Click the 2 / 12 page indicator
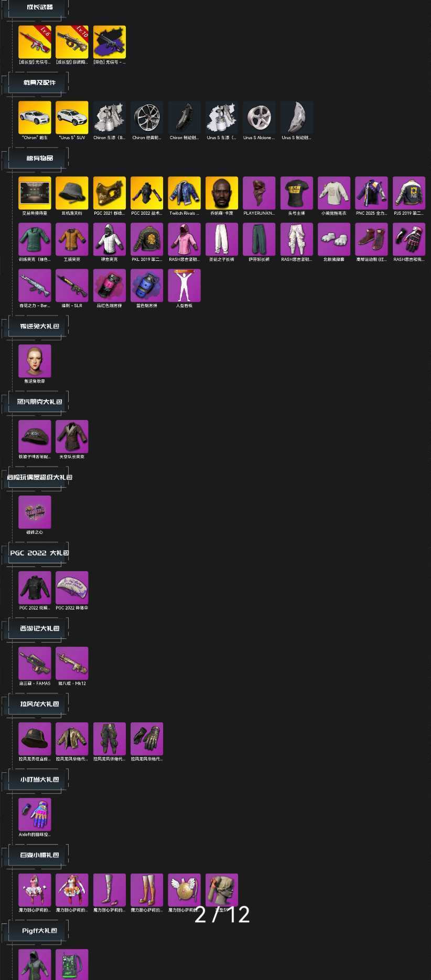Image resolution: width=431 pixels, height=980 pixels. (222, 915)
